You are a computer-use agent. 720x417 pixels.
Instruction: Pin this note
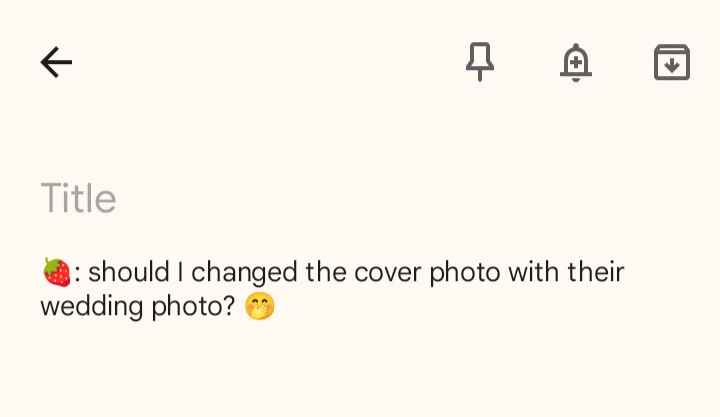click(x=480, y=63)
